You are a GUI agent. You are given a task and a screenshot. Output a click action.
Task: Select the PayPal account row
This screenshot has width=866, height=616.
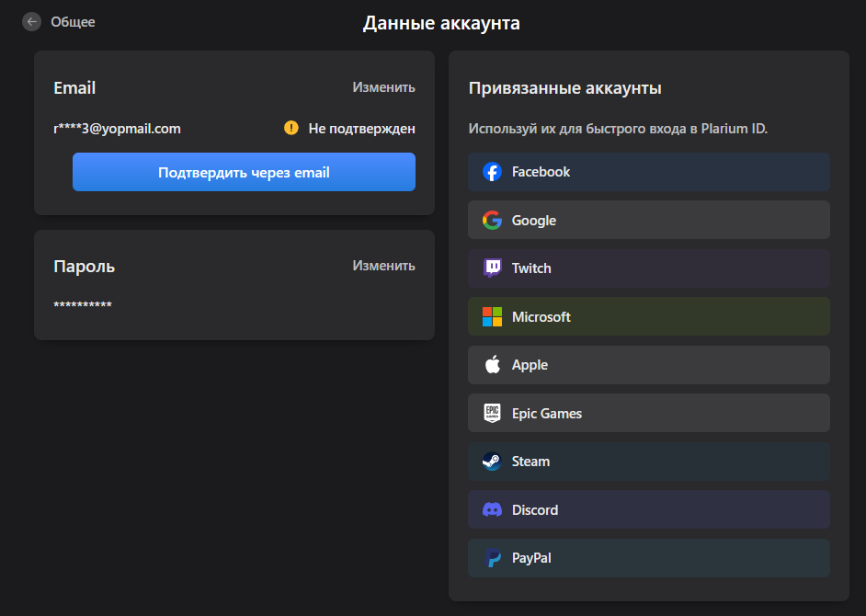648,558
